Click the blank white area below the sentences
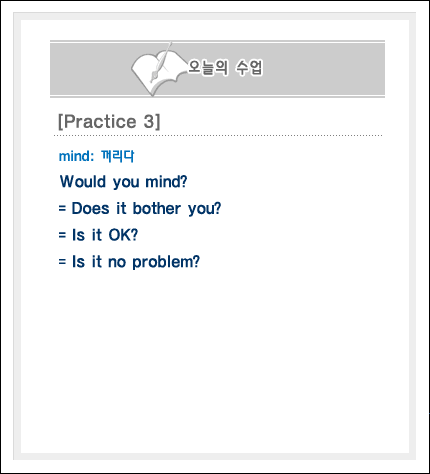The width and height of the screenshot is (430, 474). pos(215,360)
